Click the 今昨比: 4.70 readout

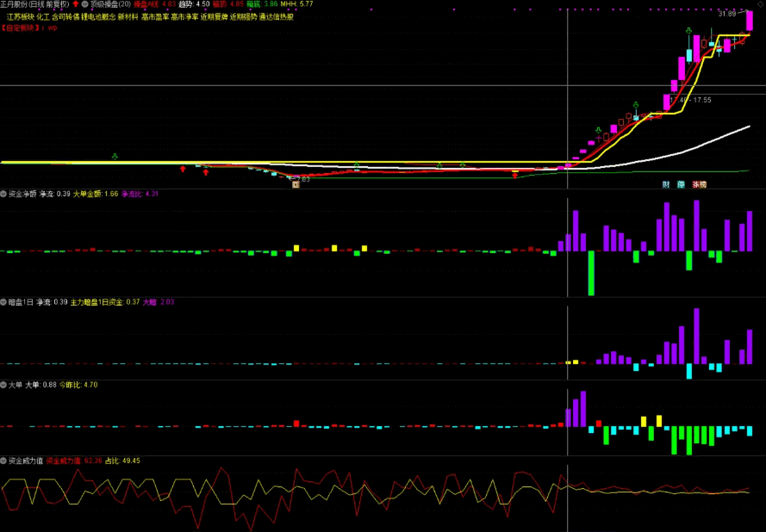pyautogui.click(x=78, y=385)
